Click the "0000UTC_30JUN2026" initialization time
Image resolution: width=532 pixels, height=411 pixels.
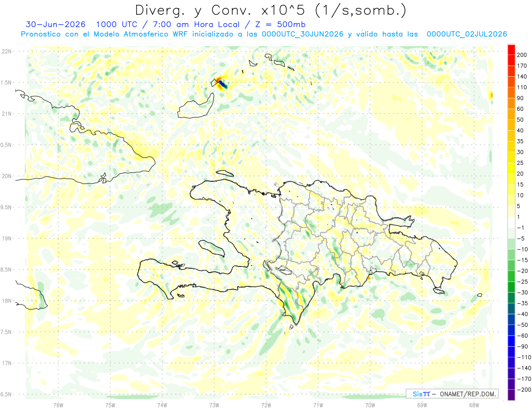pos(303,34)
